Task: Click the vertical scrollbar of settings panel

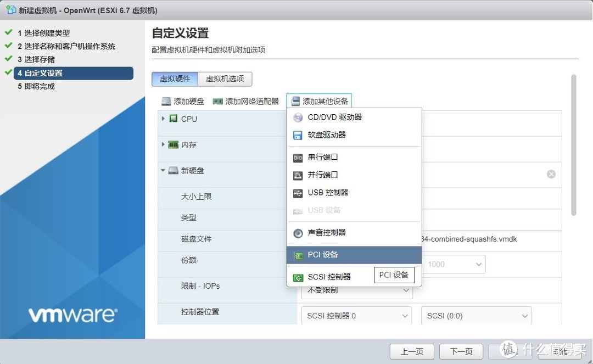Action: (574, 145)
